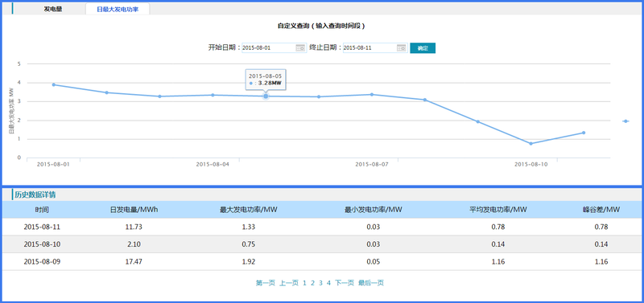Click the 历史数据详情 section heading
This screenshot has width=644, height=303.
coord(35,194)
